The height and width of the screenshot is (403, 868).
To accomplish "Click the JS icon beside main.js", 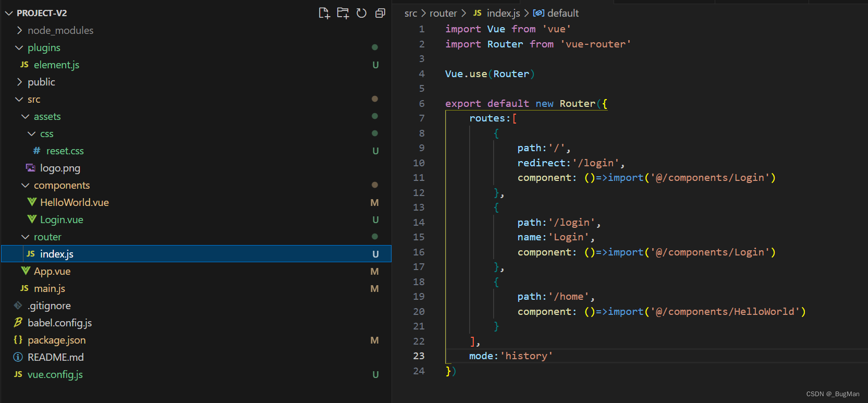I will pyautogui.click(x=25, y=288).
